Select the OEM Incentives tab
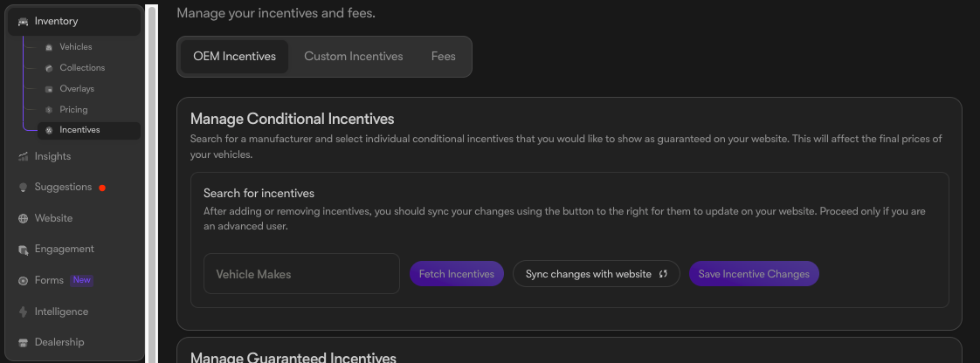Screen dimensions: 980x363 pos(234,57)
